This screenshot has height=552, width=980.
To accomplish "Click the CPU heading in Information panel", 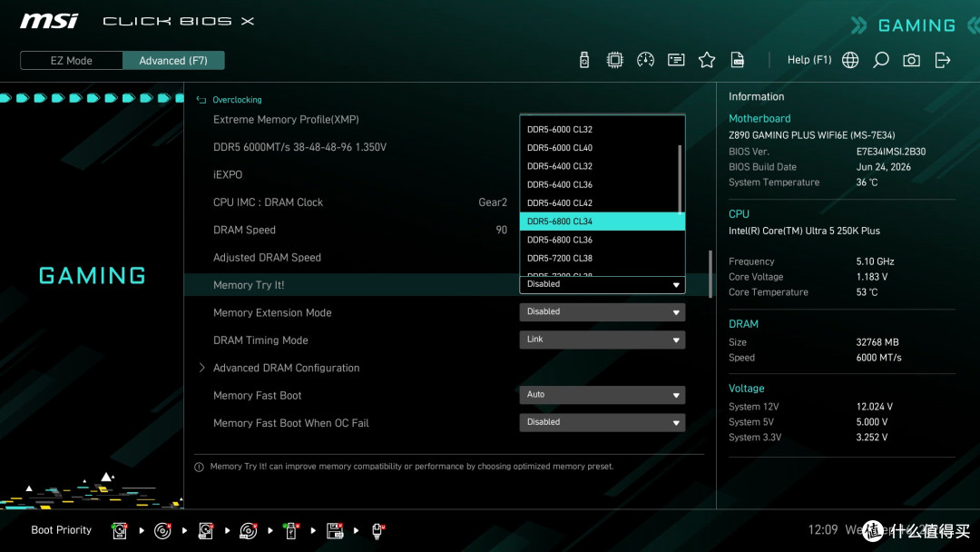I will (x=739, y=213).
